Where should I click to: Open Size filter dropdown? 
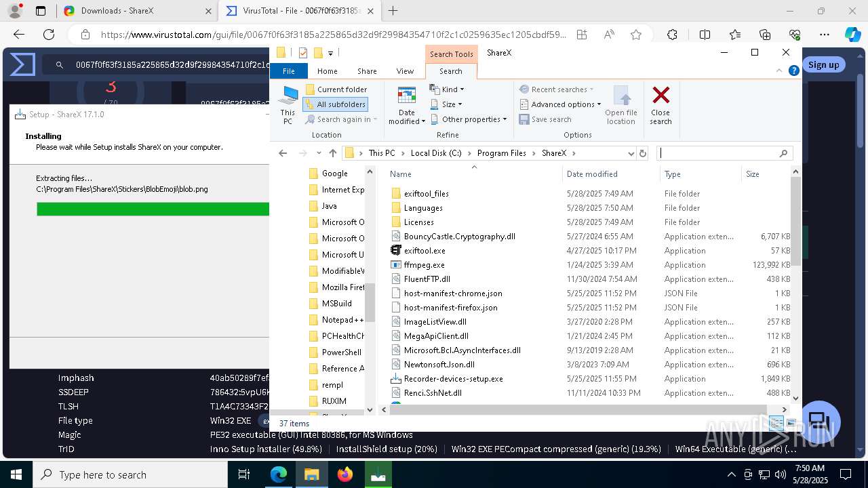pyautogui.click(x=446, y=104)
